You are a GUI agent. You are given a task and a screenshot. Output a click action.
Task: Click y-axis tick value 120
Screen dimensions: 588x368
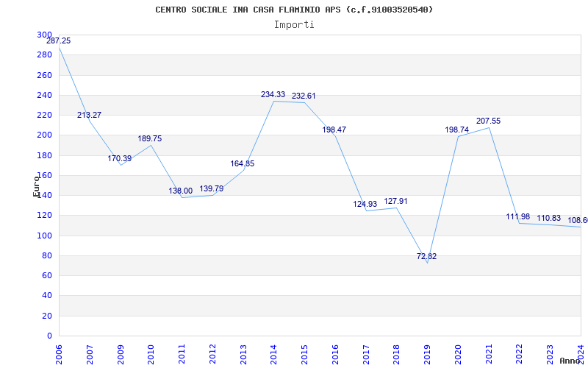pyautogui.click(x=45, y=216)
